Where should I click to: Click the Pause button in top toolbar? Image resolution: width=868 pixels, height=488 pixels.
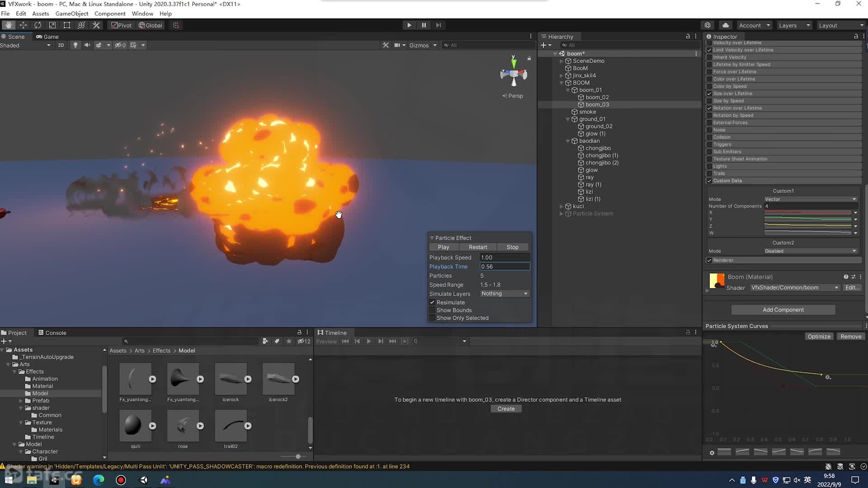(424, 25)
